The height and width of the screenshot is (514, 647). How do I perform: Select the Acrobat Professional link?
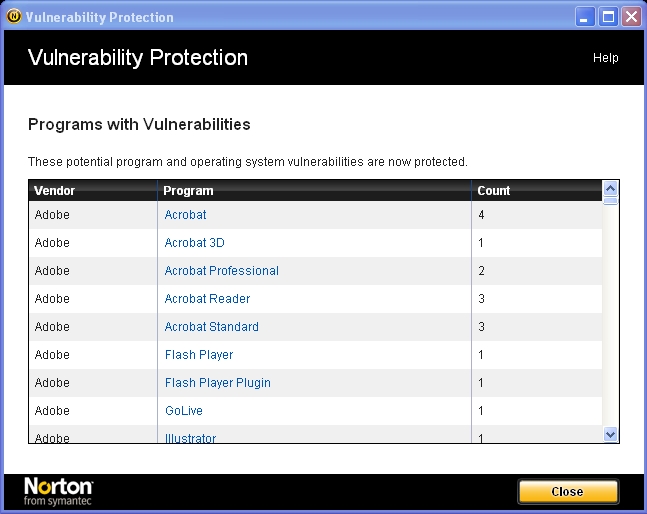click(221, 271)
